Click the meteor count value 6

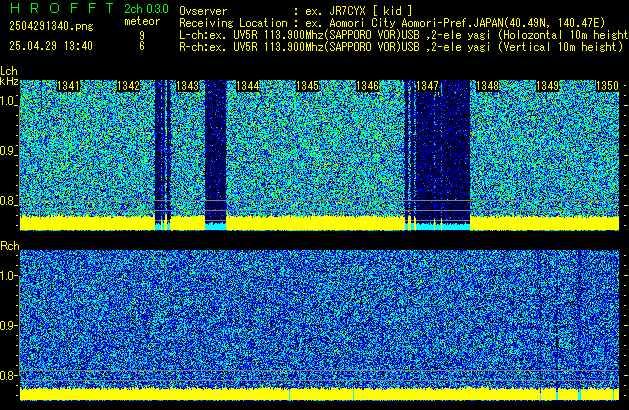point(142,46)
